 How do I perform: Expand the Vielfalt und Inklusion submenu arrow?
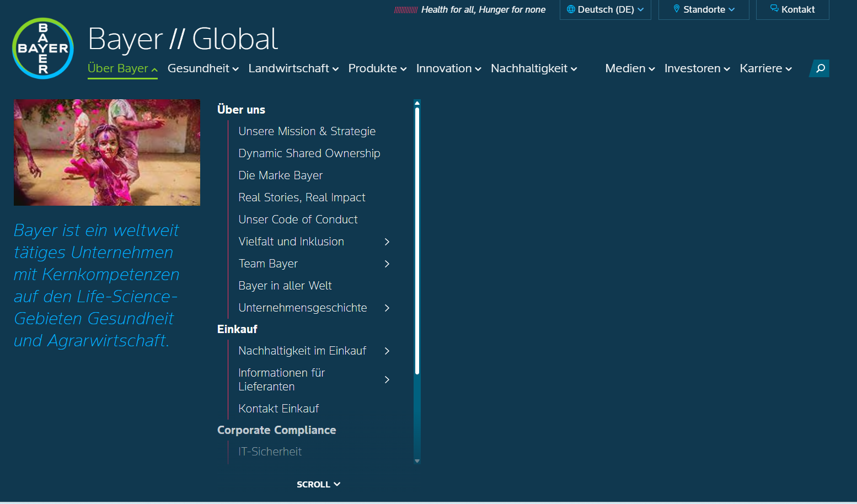pos(387,242)
